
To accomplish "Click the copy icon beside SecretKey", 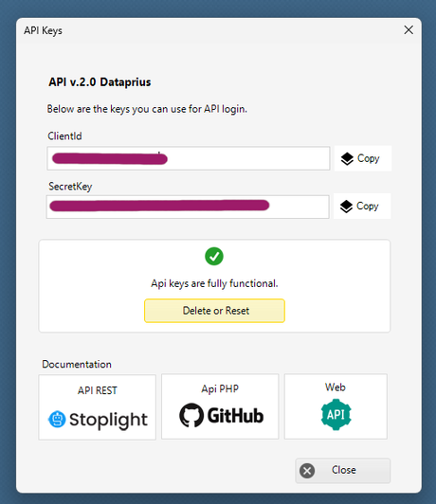I will (346, 207).
